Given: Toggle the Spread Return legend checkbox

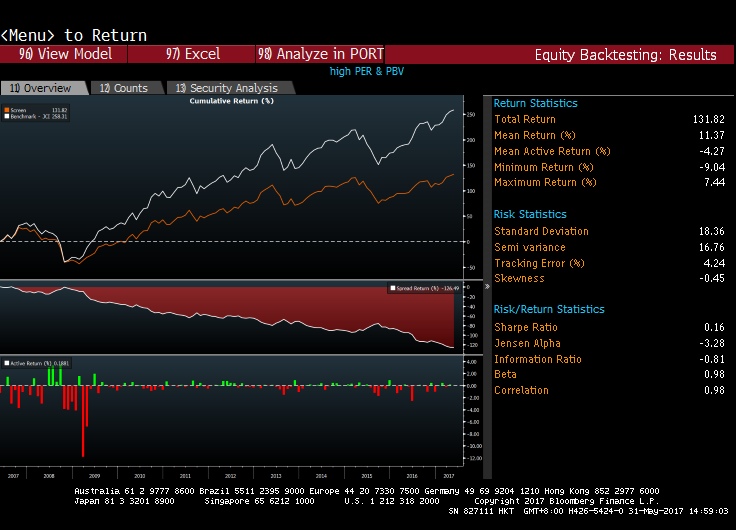Looking at the screenshot, I should coord(393,288).
